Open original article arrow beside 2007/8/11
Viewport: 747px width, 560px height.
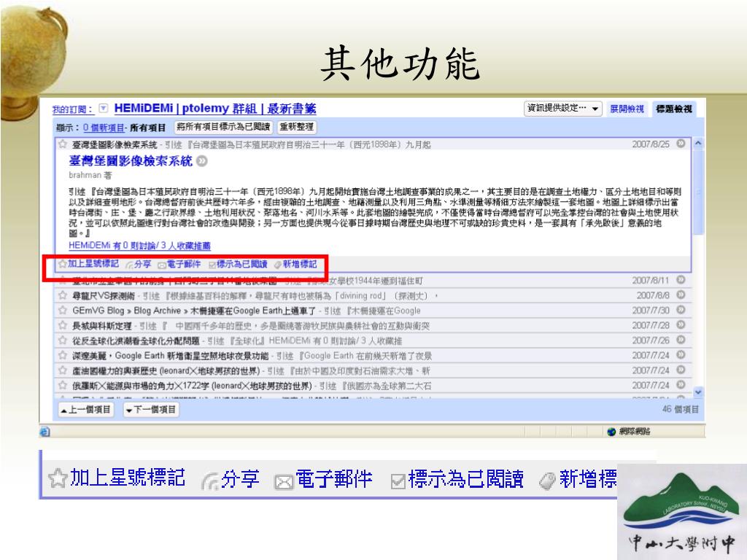681,280
